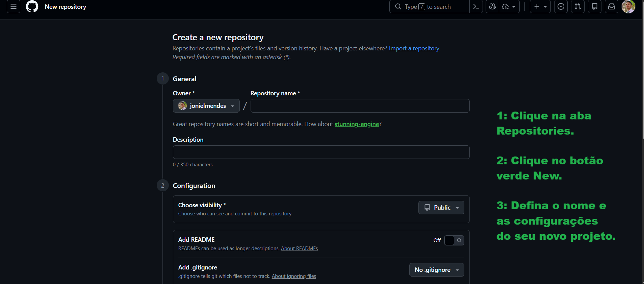Click the Repository name text field

(360, 106)
